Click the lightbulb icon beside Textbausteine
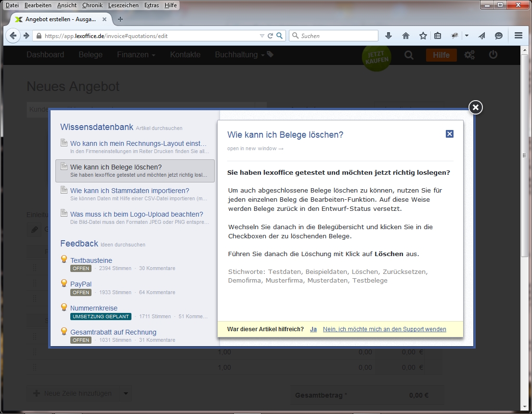532x414 pixels. tap(64, 259)
